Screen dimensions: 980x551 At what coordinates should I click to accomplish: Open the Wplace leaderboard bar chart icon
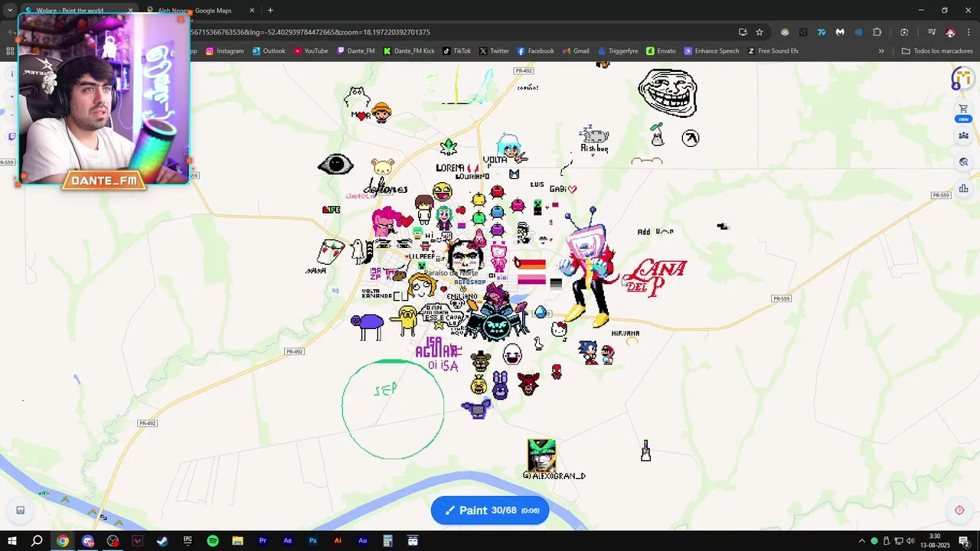click(963, 189)
